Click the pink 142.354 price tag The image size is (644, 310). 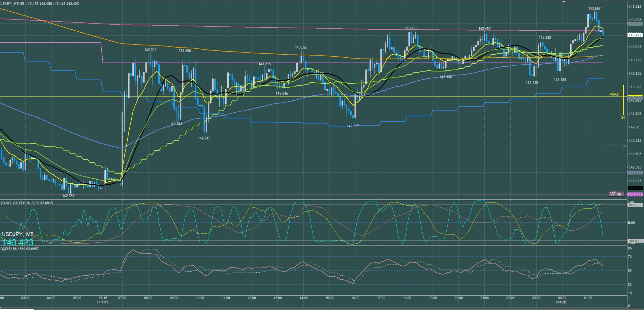tap(635, 194)
